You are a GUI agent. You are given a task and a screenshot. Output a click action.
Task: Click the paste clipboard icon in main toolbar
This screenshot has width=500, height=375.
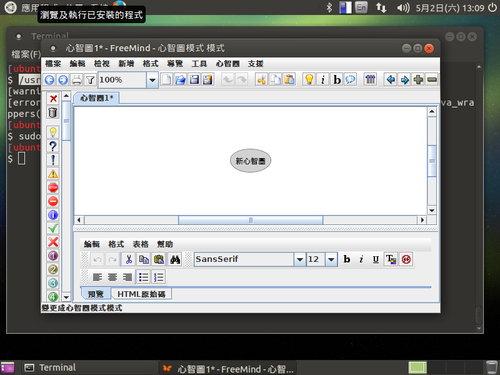pyautogui.click(x=289, y=80)
